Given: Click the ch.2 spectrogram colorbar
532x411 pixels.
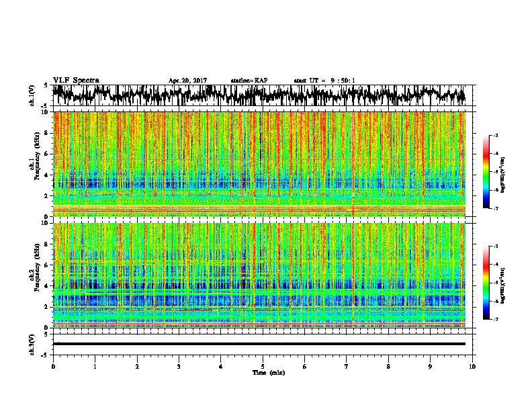Looking at the screenshot, I should tap(486, 283).
